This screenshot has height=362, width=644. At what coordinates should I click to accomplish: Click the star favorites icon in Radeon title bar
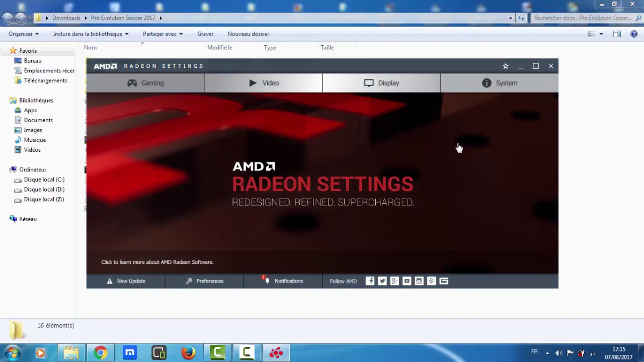[506, 66]
